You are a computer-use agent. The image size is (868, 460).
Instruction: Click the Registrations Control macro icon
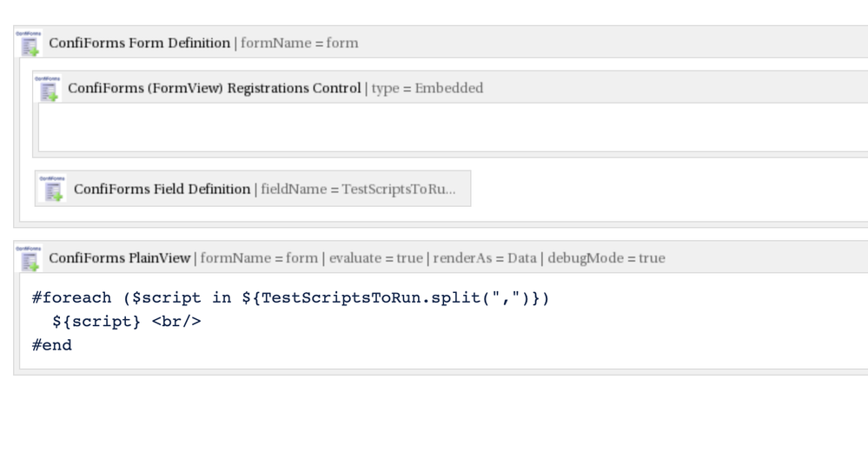click(48, 89)
